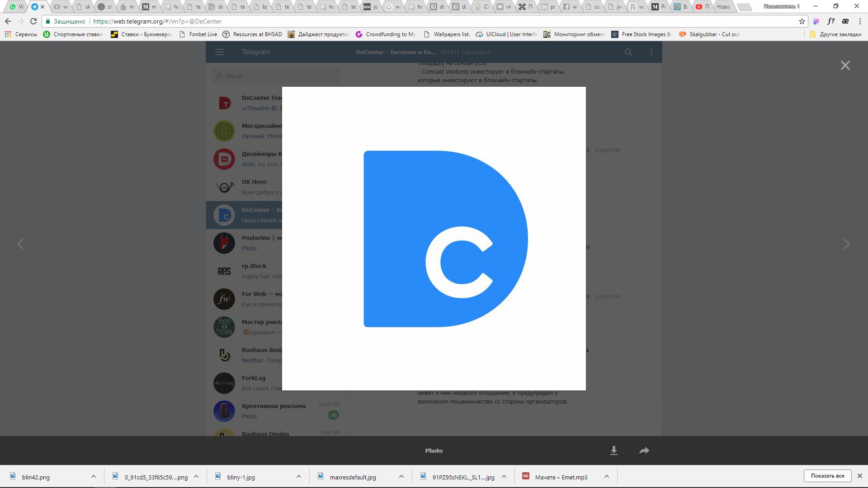Forward the photo using the share arrow
Screen dimensions: 868x488
[x=644, y=450]
